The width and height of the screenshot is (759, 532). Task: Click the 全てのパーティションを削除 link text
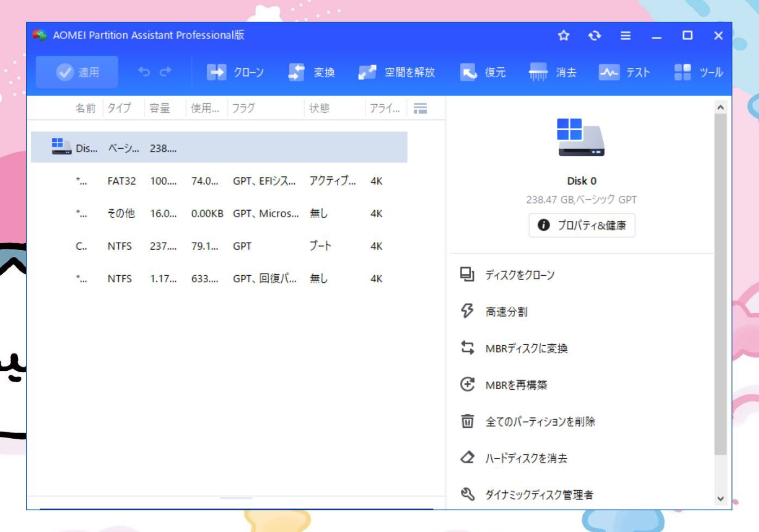coord(540,422)
